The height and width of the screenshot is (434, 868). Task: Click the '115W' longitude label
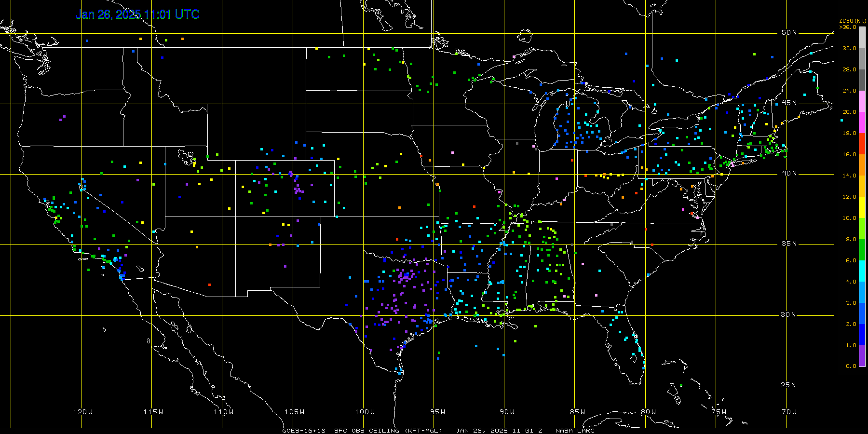(153, 412)
